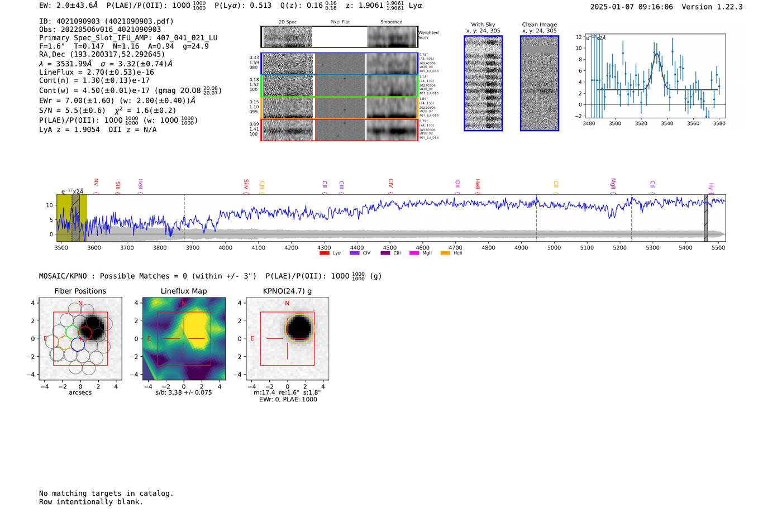Click the CIV line marker above spectrum
782x532 pixels.
[390, 186]
